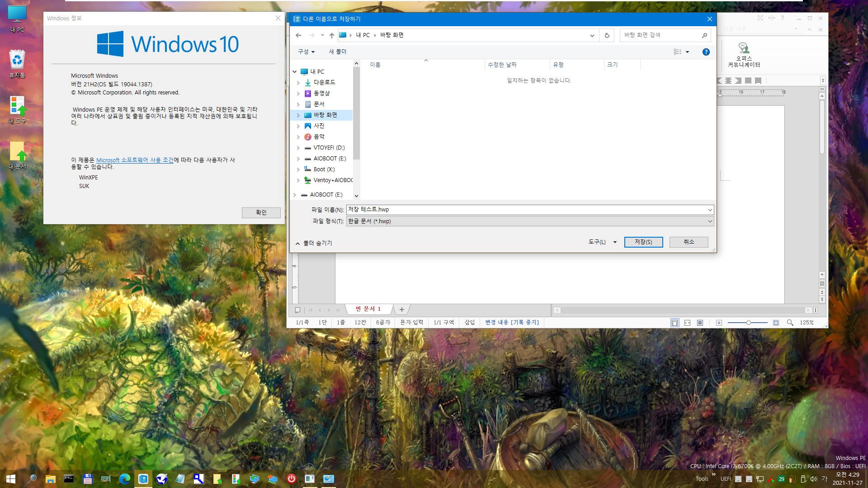The image size is (868, 488).
Task: Click the zoom-out icon beside the zoom slider
Action: tap(719, 323)
